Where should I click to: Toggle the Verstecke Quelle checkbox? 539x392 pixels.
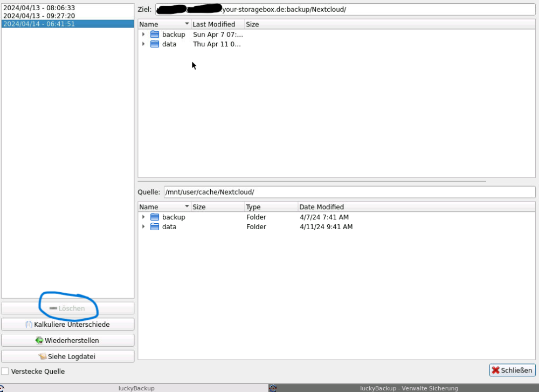[x=5, y=372]
